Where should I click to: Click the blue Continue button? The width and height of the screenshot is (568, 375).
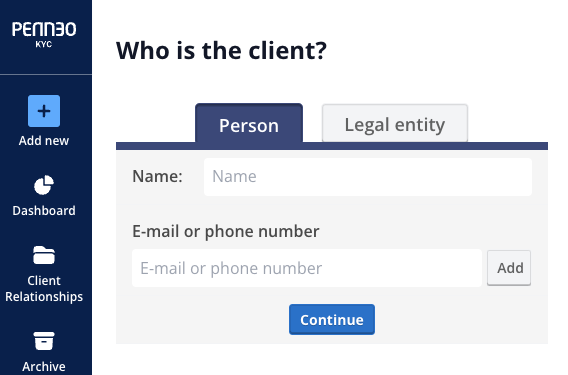332,320
